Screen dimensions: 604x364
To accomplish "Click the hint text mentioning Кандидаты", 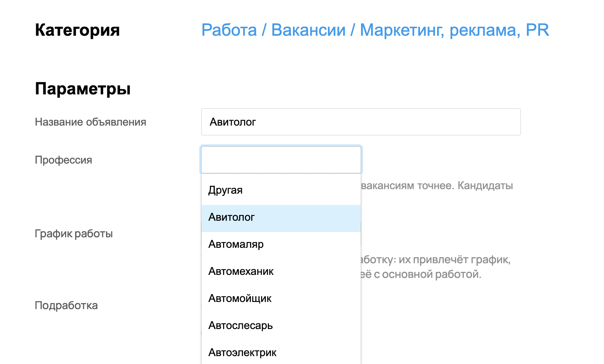I will pos(437,186).
